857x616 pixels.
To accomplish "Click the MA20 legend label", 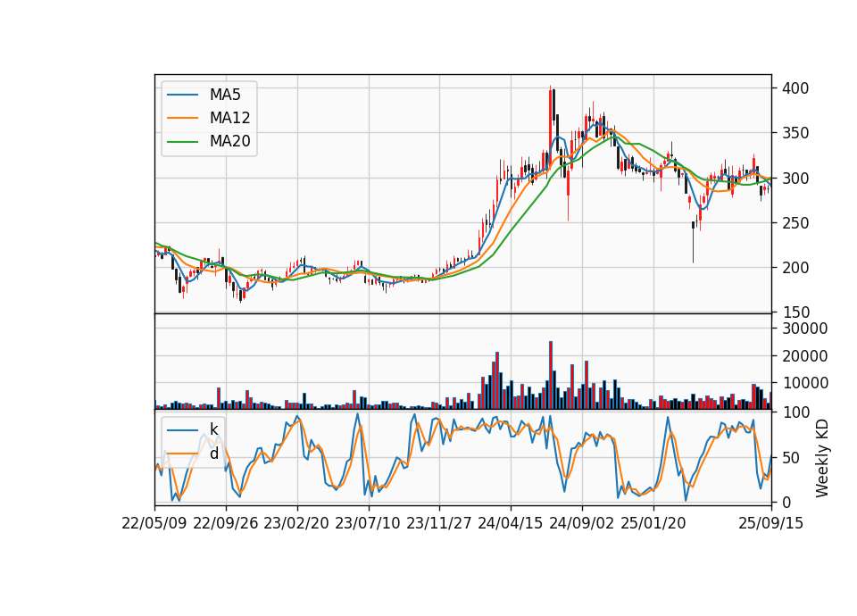I will pos(229,141).
